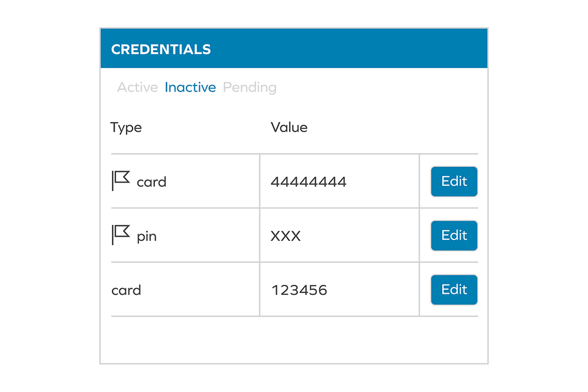Edit the 123456 card credential

[x=454, y=290]
